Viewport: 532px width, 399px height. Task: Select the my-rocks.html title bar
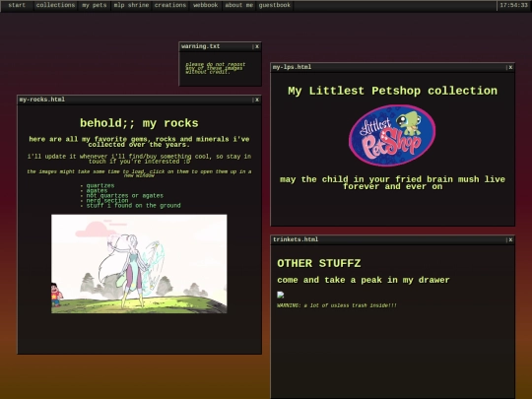point(140,100)
